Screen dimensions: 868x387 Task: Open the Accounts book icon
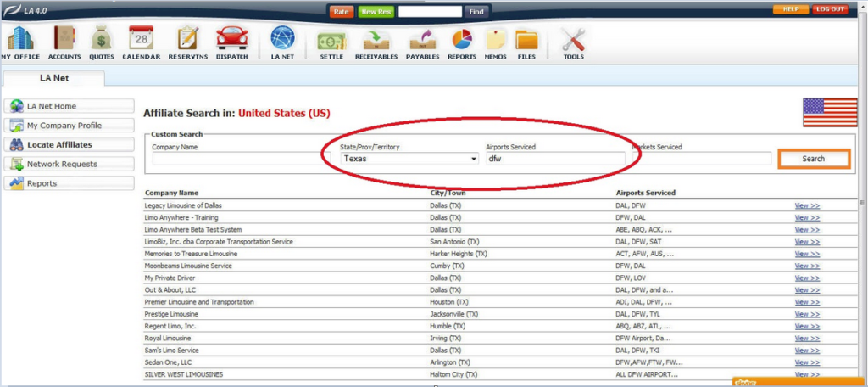[x=64, y=39]
